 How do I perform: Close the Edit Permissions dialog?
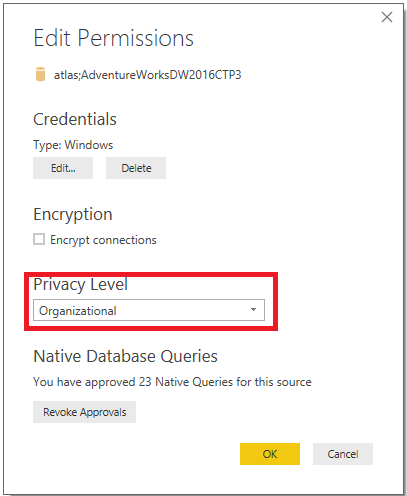click(x=387, y=17)
